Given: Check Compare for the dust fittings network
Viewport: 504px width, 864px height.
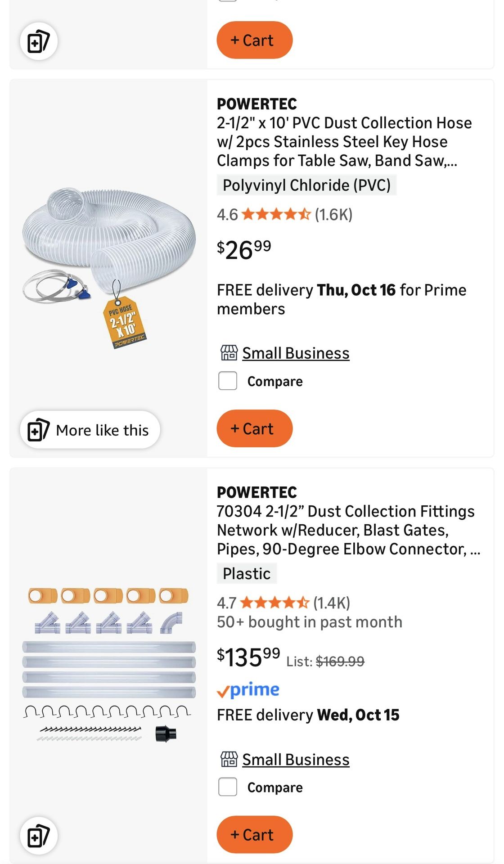Looking at the screenshot, I should pyautogui.click(x=228, y=787).
